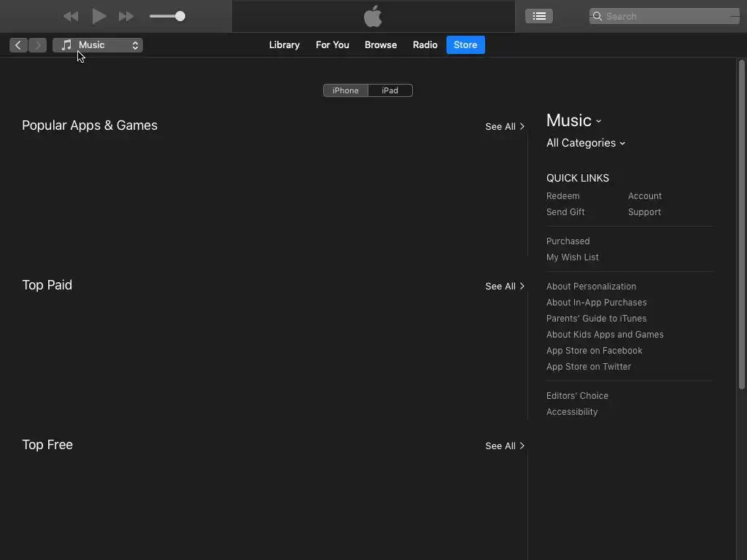Skip forward with the fast-forward icon
Screen dimensions: 747x560
click(x=125, y=17)
